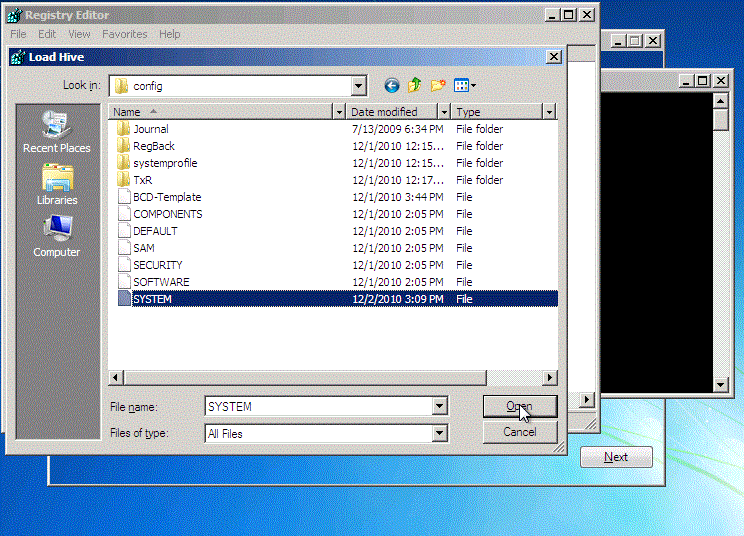Open the File menu in Registry Editor
The image size is (744, 536).
tap(18, 34)
